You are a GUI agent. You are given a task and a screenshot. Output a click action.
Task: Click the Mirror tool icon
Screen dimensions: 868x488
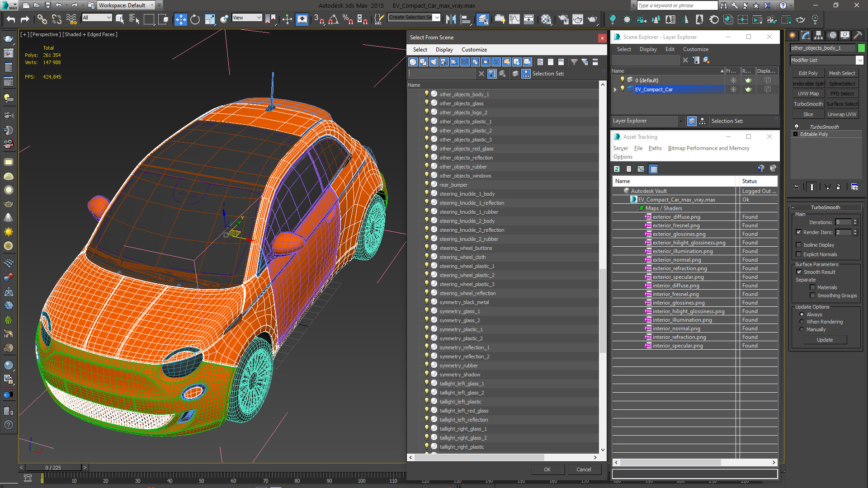coord(451,19)
